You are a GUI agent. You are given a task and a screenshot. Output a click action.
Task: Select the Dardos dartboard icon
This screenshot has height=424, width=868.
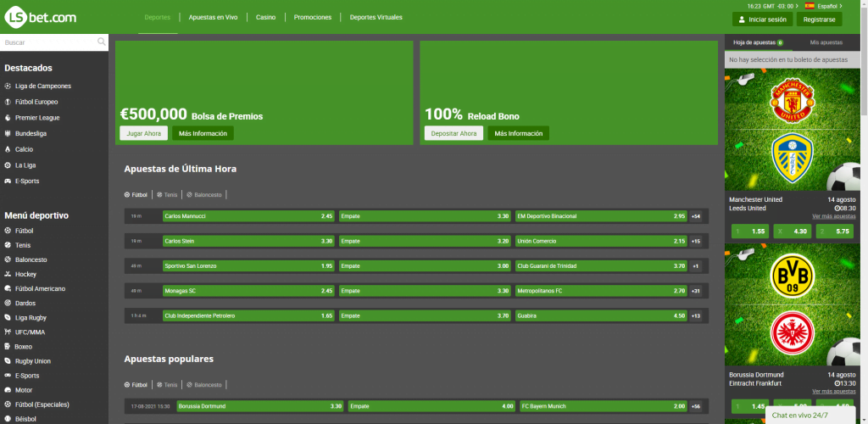click(x=8, y=303)
